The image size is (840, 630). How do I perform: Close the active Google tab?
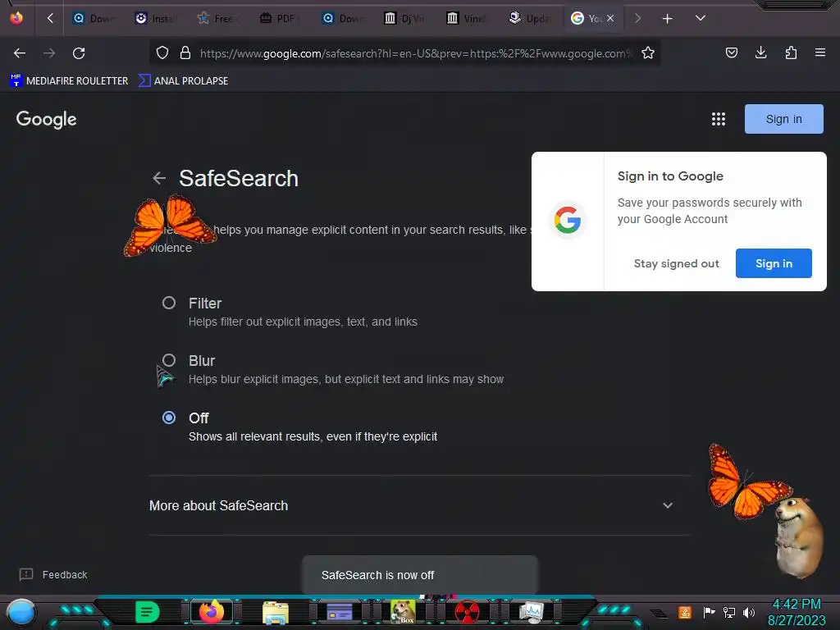pos(609,18)
